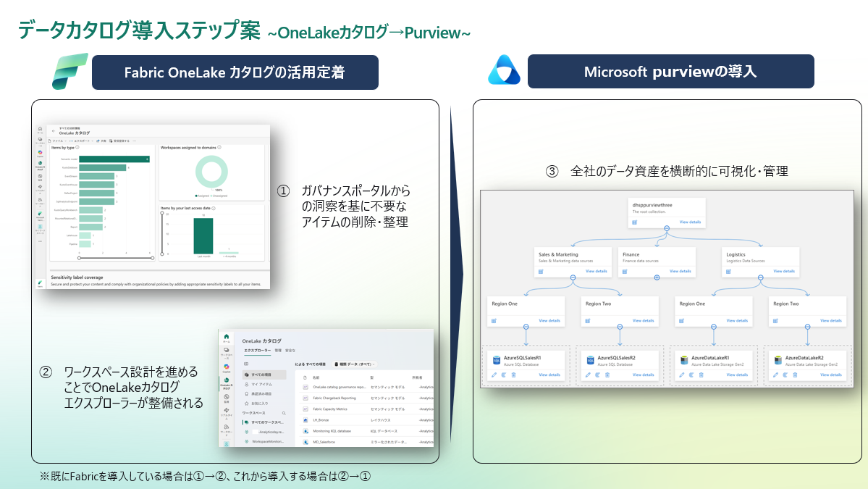Click the edit pencil icon on AzureDataLakeR1
868x489 pixels.
click(681, 375)
